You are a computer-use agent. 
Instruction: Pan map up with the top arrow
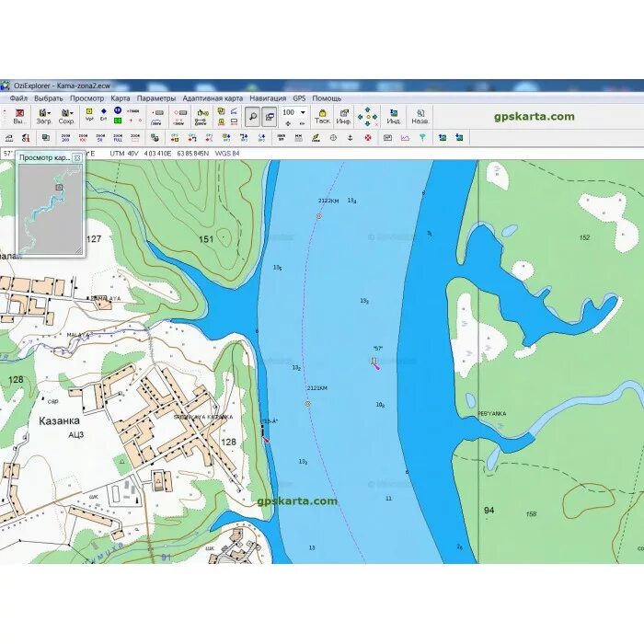tap(368, 109)
